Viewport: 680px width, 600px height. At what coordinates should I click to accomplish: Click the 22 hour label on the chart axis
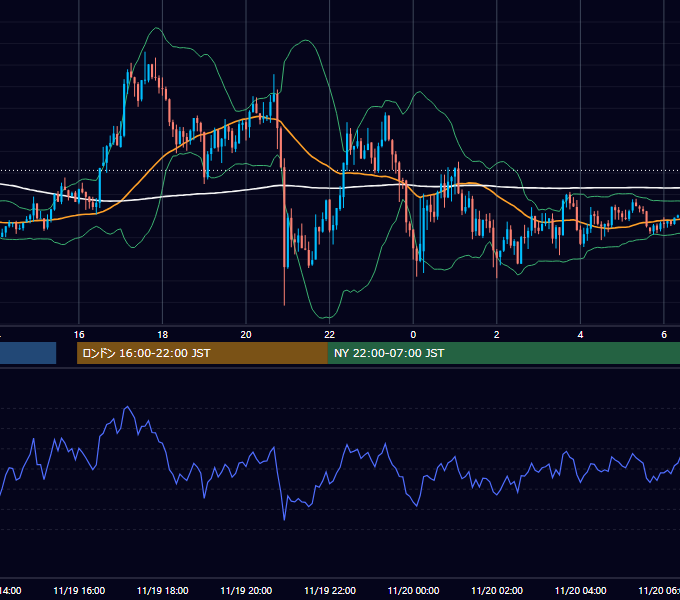[x=330, y=335]
